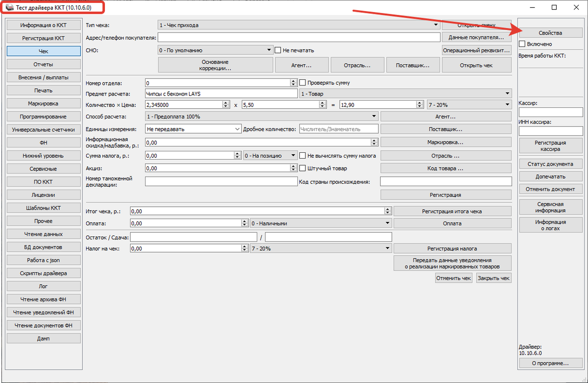The image size is (588, 383).
Task: Click the Агент button in the top row
Action: [301, 65]
